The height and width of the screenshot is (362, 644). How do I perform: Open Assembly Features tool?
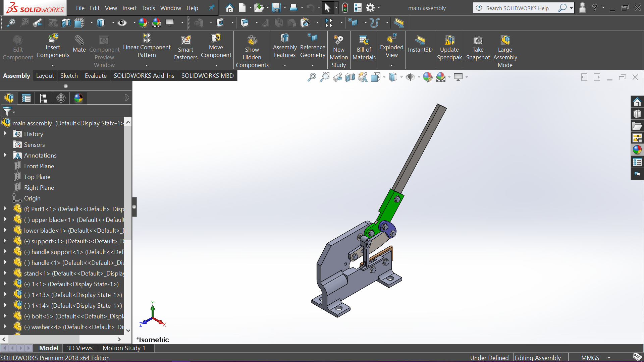(x=285, y=46)
